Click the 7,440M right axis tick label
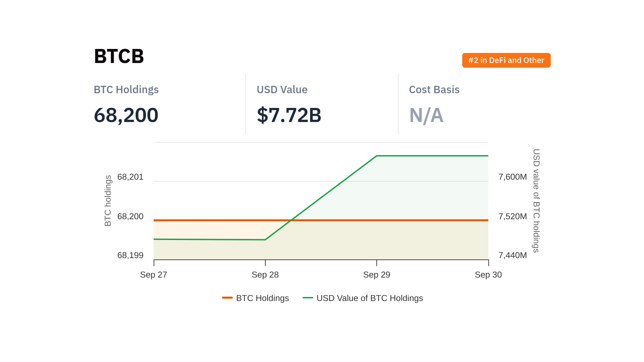 point(513,255)
